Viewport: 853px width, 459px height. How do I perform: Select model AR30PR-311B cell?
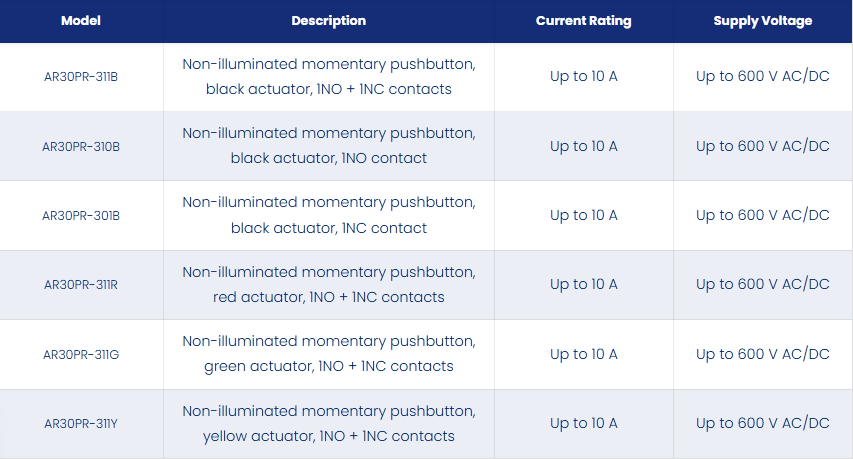pyautogui.click(x=81, y=77)
